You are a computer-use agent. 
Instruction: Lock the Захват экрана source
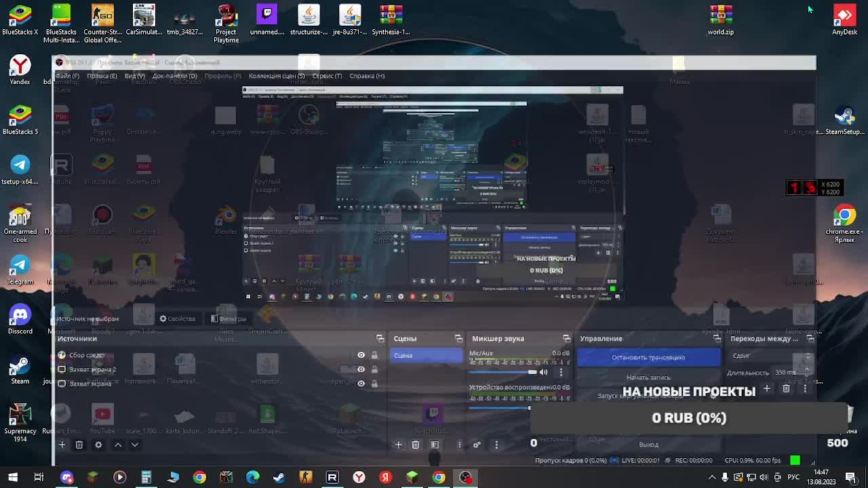pos(374,384)
